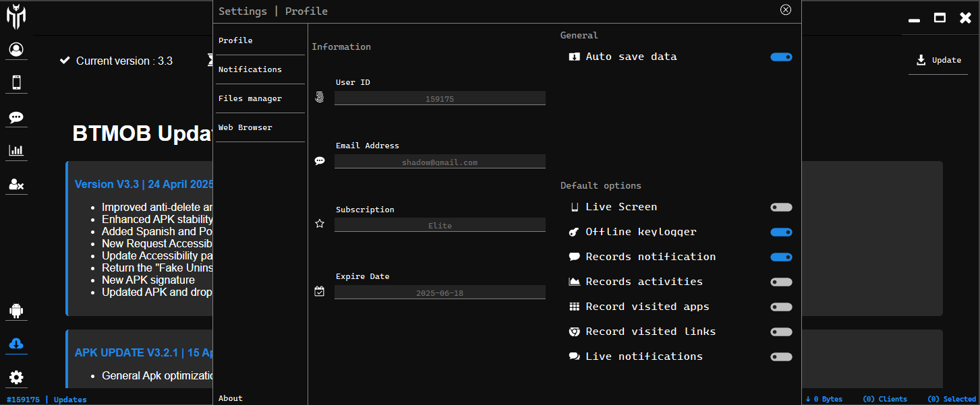The height and width of the screenshot is (405, 980).
Task: Open the cloud download updates icon
Action: click(x=16, y=344)
